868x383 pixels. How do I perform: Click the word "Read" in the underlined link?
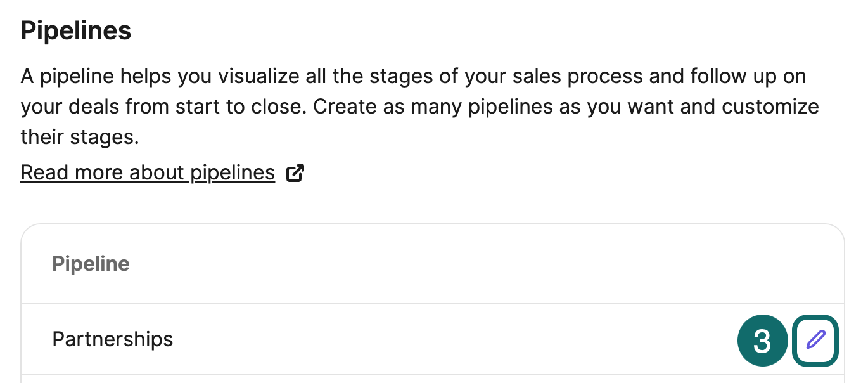pos(45,172)
